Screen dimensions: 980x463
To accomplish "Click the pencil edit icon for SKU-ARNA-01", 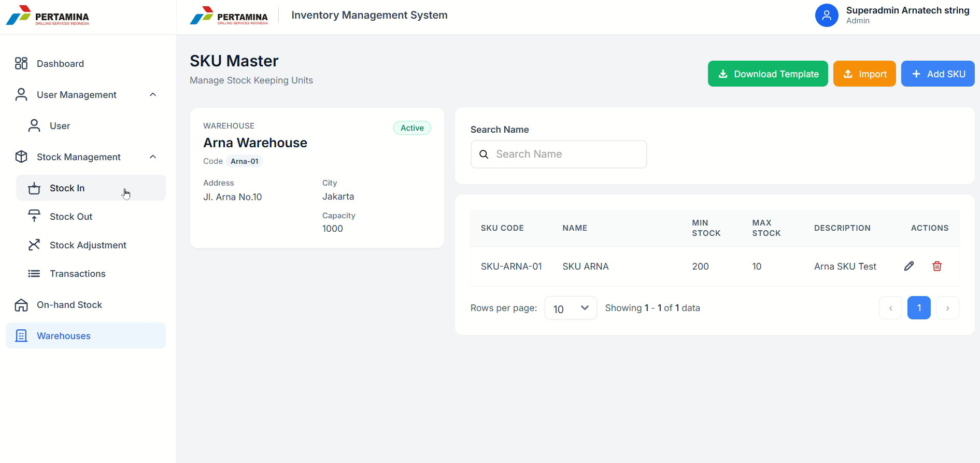I will (x=909, y=266).
